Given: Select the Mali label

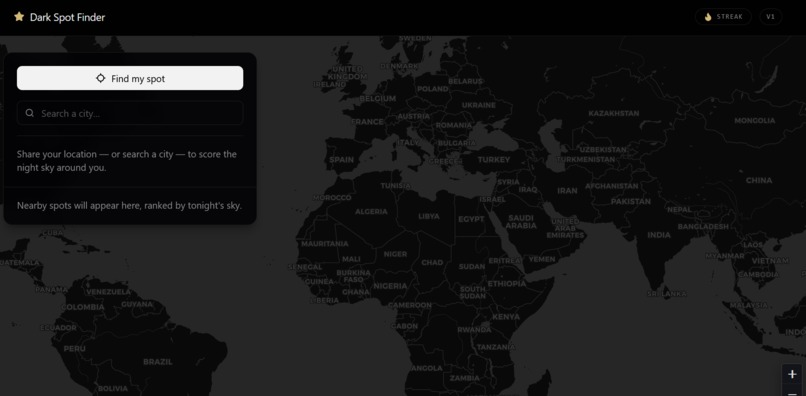Looking at the screenshot, I should 351,259.
